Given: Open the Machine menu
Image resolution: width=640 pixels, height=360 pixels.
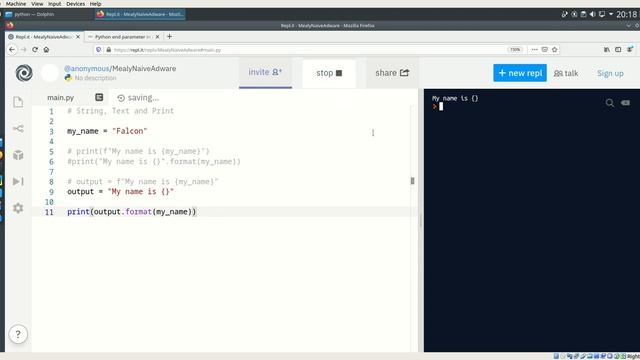Looking at the screenshot, I should click(16, 4).
